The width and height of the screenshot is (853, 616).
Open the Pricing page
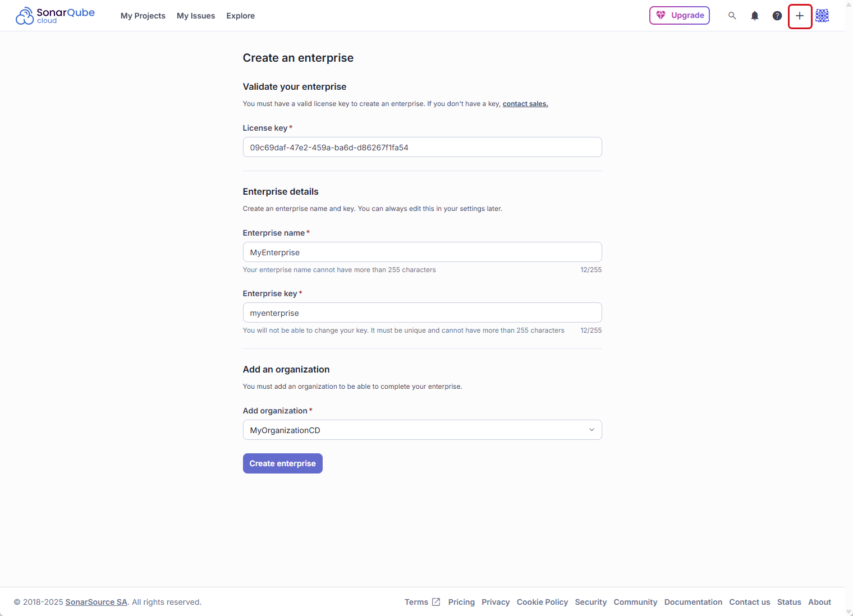coord(461,601)
